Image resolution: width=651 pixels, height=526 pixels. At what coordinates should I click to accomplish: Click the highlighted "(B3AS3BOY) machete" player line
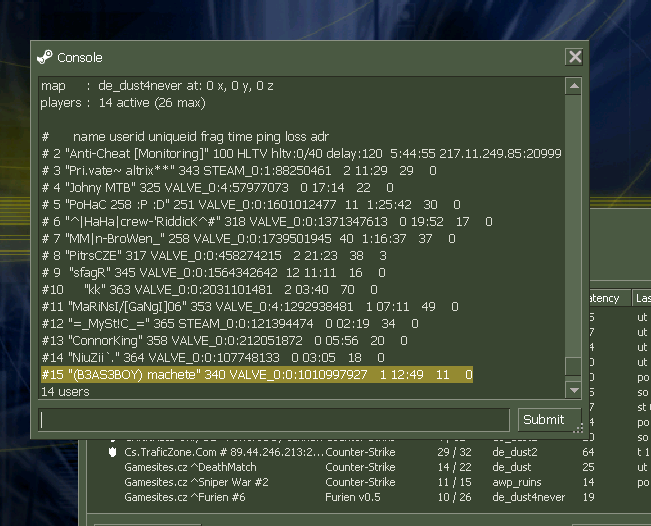coord(257,374)
